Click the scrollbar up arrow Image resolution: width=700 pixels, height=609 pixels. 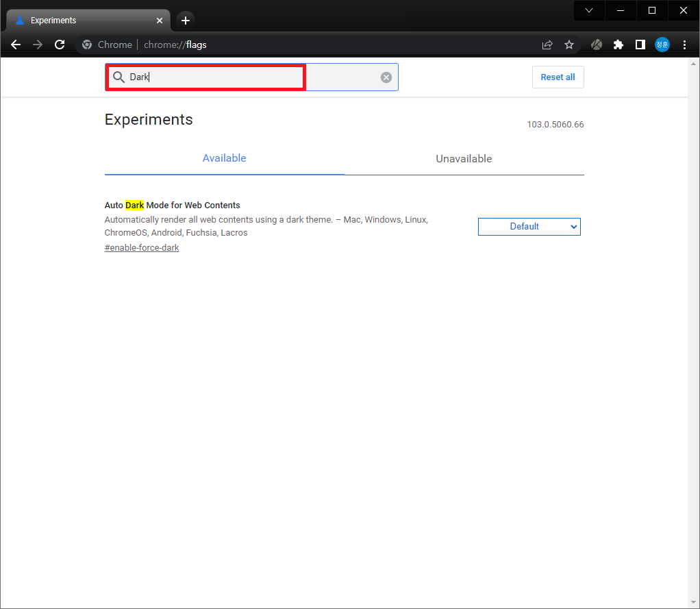click(x=693, y=64)
